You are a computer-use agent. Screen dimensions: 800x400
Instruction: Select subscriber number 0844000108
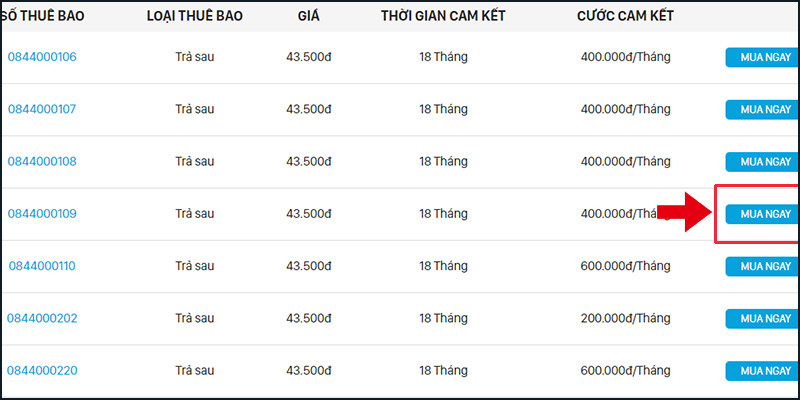tap(42, 161)
